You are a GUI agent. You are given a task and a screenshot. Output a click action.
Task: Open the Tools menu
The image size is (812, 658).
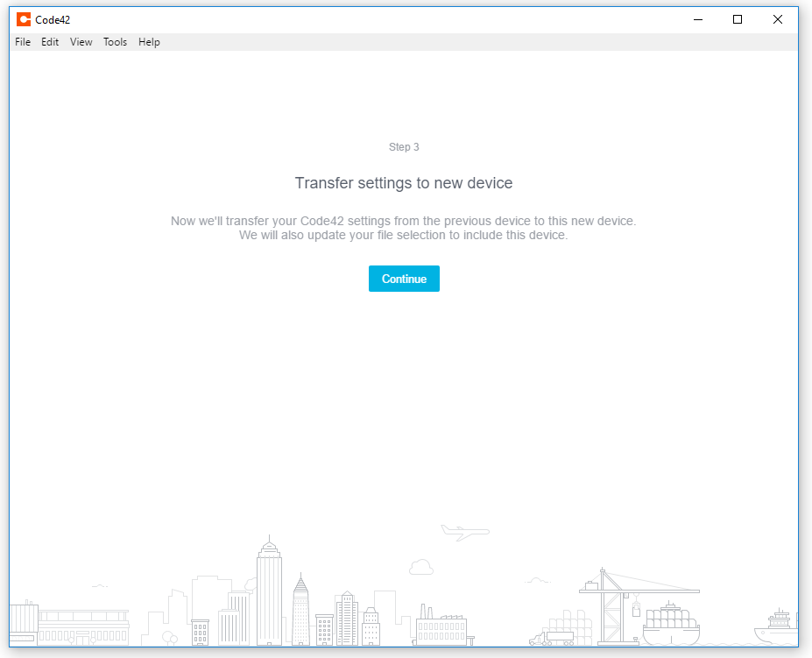[x=115, y=41]
